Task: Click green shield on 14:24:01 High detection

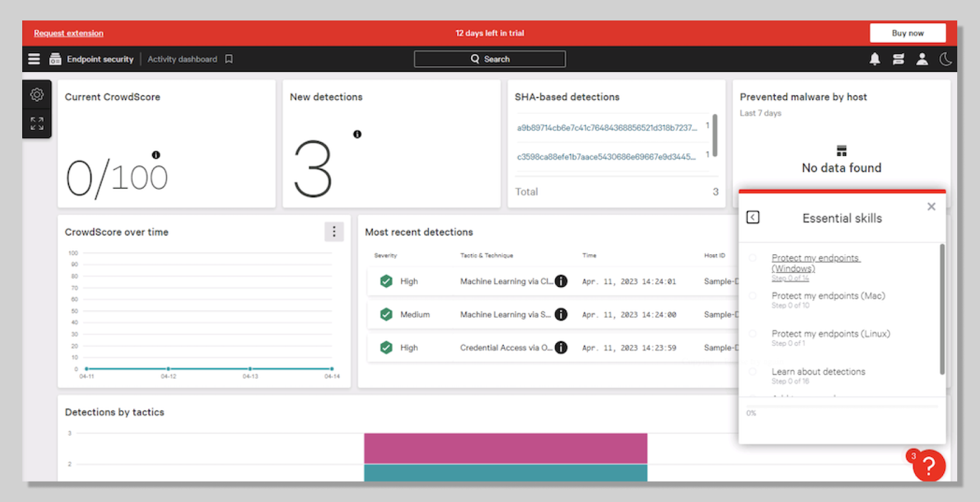Action: click(x=386, y=281)
